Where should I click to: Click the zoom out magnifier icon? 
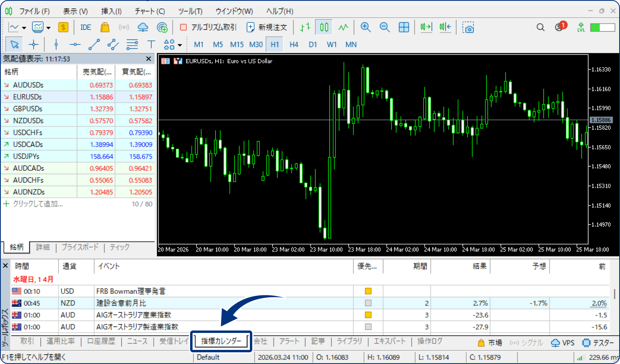coord(385,27)
